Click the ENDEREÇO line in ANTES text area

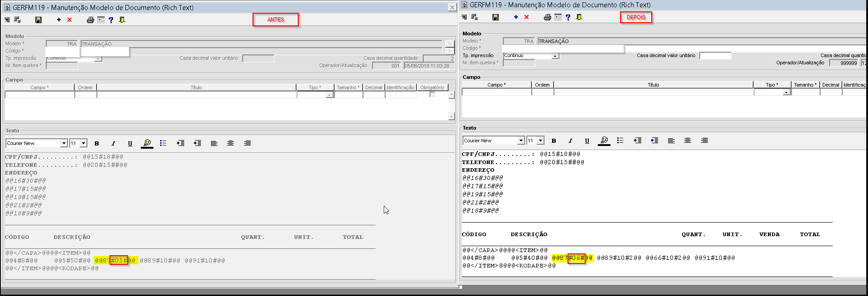pyautogui.click(x=21, y=173)
